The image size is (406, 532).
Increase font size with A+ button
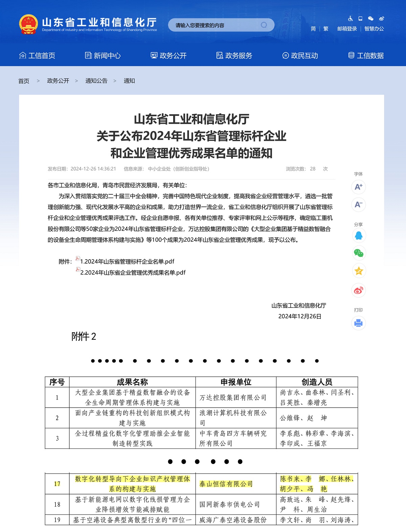tap(358, 187)
